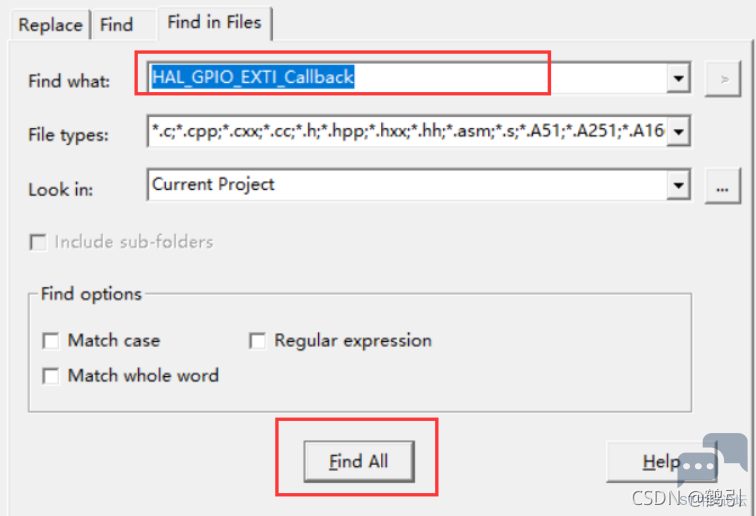Toggle Match whole word checkbox
Image resolution: width=756 pixels, height=516 pixels.
tap(51, 376)
